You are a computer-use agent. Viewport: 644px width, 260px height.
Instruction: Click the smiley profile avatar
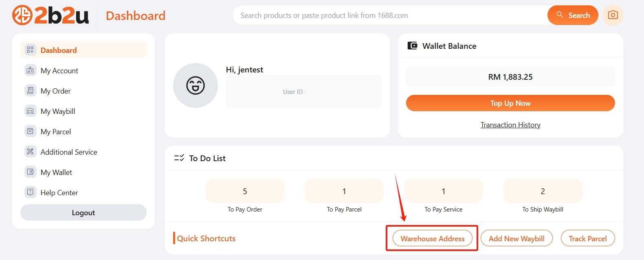196,85
